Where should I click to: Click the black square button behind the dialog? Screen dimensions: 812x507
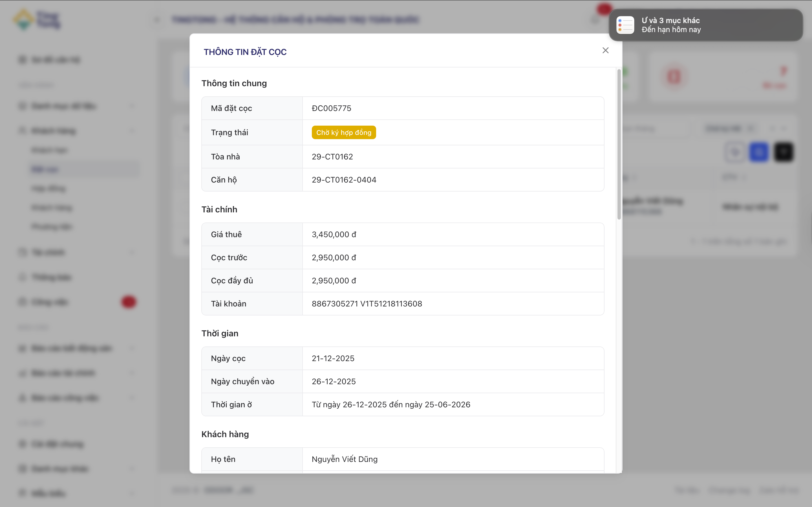[x=784, y=152]
